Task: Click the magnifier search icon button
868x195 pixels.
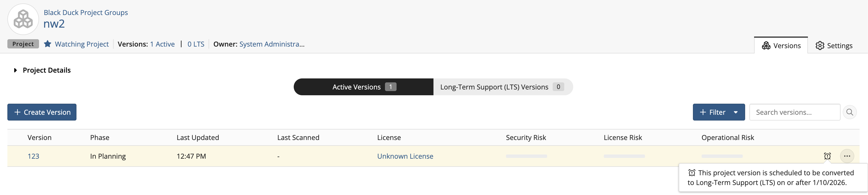Action: (850, 112)
